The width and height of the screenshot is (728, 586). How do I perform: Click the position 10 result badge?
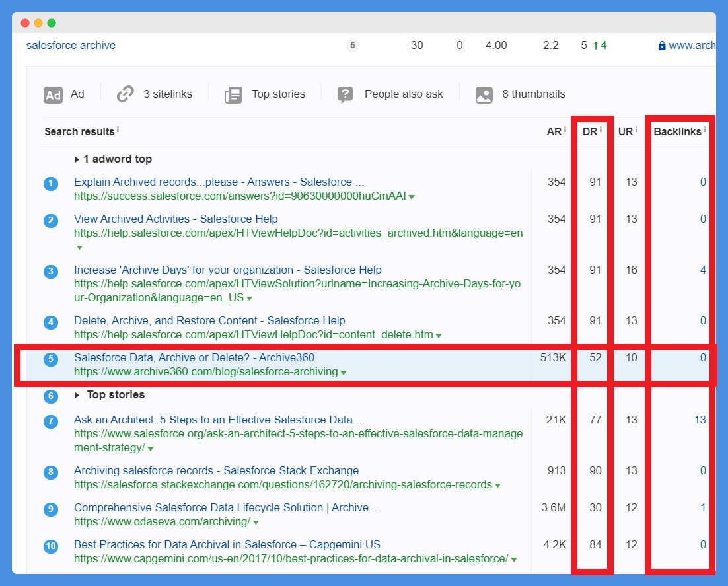(51, 546)
